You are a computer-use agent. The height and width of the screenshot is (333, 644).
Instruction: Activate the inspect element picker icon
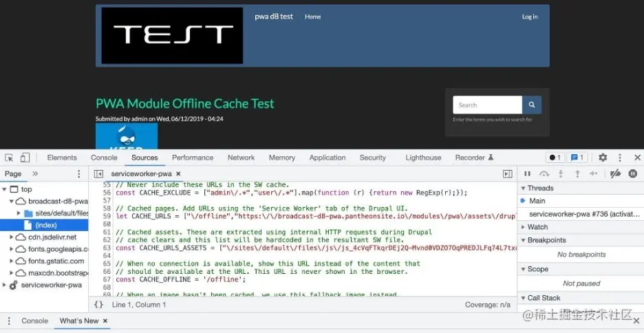pos(9,158)
